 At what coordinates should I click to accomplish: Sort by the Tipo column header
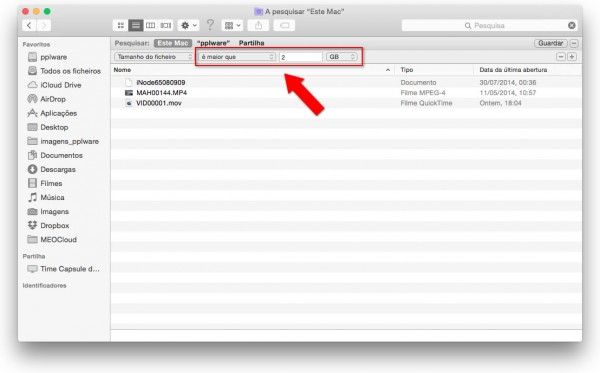407,70
